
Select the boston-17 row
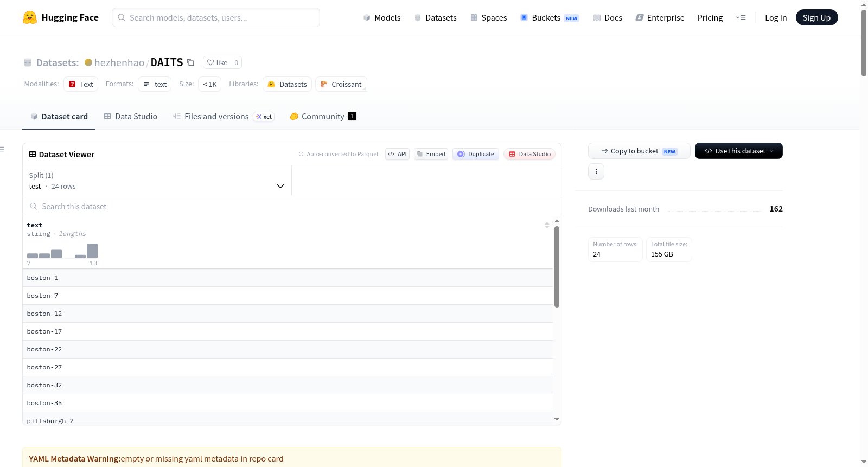point(288,331)
